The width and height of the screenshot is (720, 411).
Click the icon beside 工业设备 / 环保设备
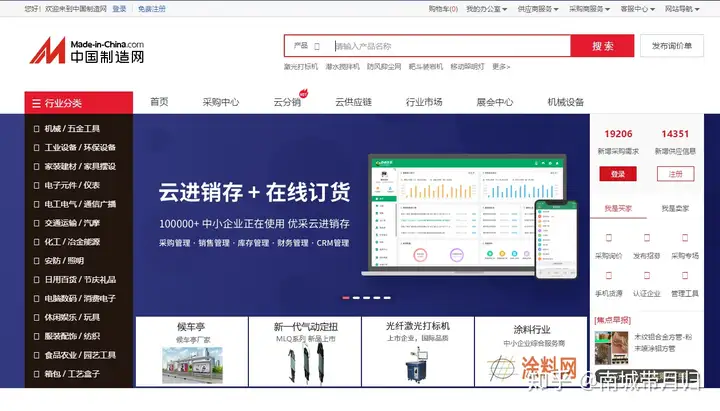tap(36, 148)
